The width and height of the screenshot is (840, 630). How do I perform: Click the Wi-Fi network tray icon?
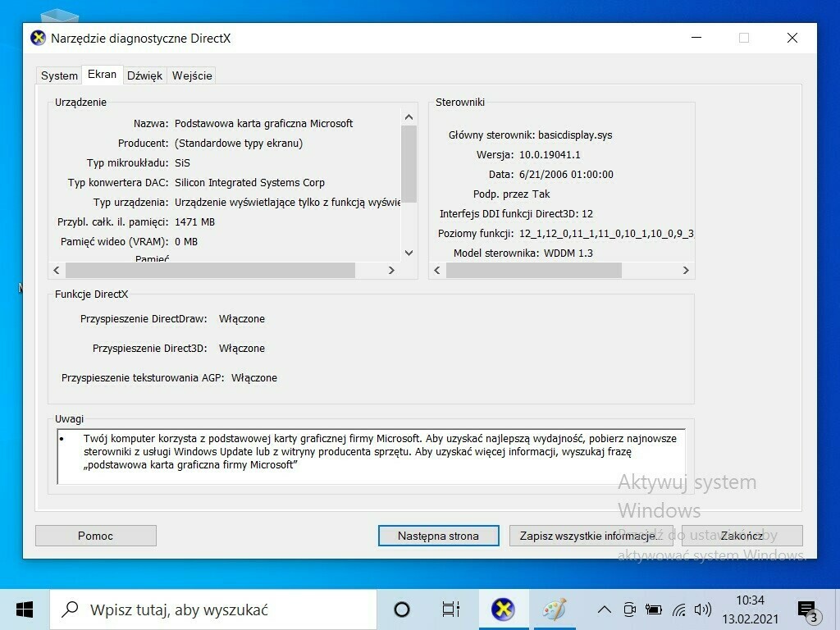[x=678, y=609]
